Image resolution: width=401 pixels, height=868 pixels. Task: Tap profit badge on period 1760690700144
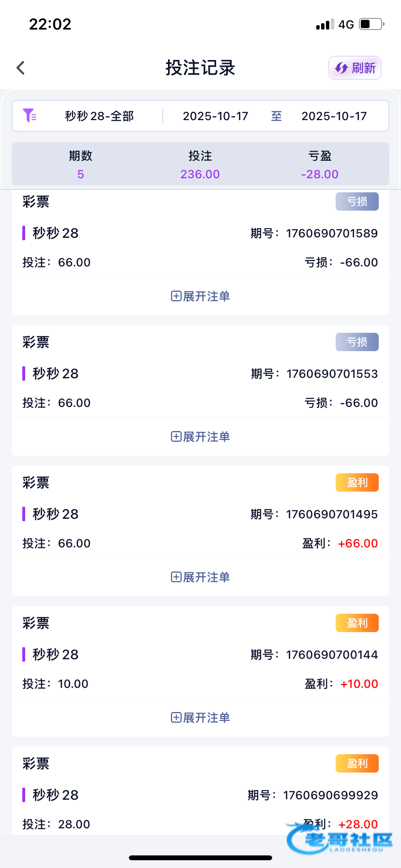(357, 623)
